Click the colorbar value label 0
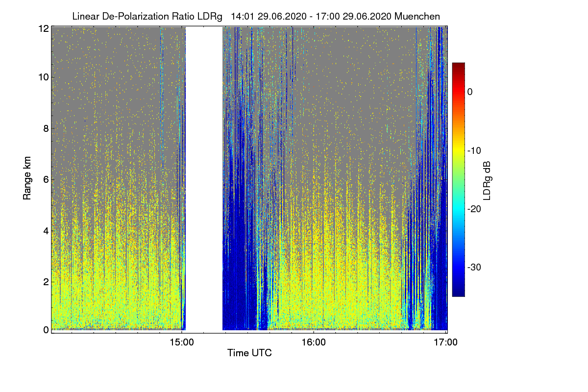Viewport: 588px width, 392px height. [x=470, y=92]
